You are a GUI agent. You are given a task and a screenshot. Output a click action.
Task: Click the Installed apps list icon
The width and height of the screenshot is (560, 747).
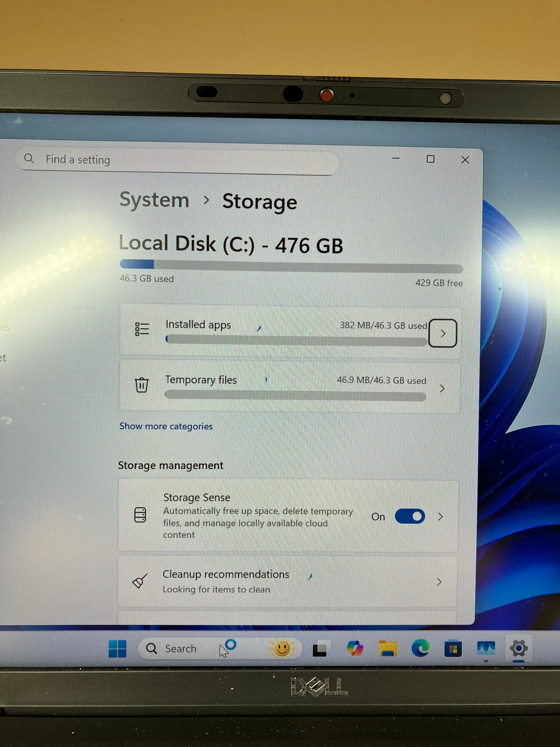[x=142, y=329]
